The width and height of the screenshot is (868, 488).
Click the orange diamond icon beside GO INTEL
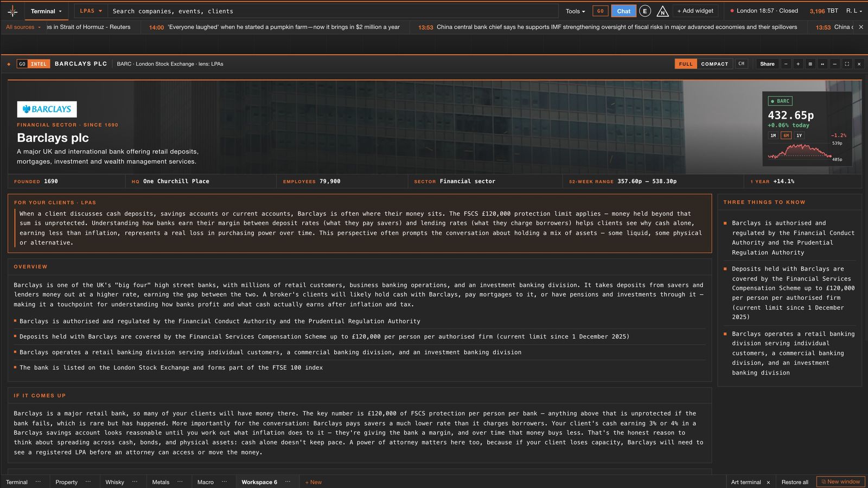(9, 64)
